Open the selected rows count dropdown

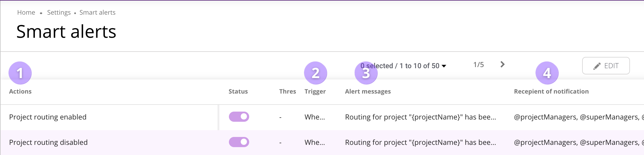pyautogui.click(x=403, y=66)
